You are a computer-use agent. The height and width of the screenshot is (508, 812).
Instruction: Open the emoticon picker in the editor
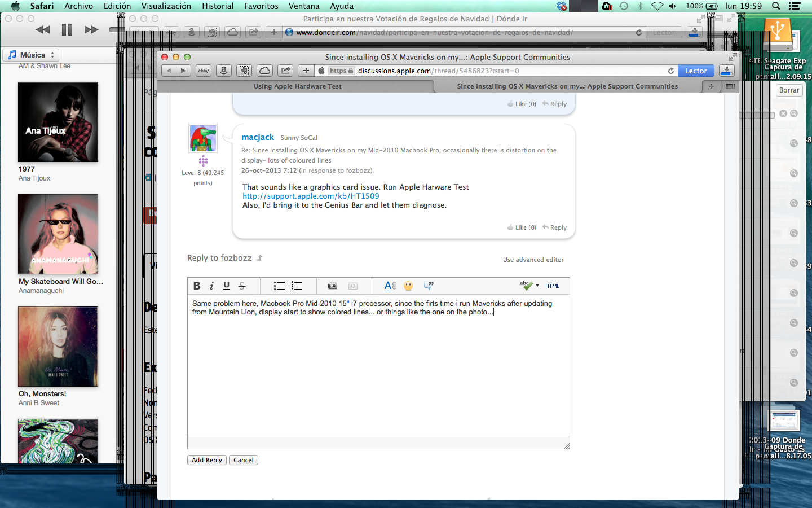click(x=408, y=286)
